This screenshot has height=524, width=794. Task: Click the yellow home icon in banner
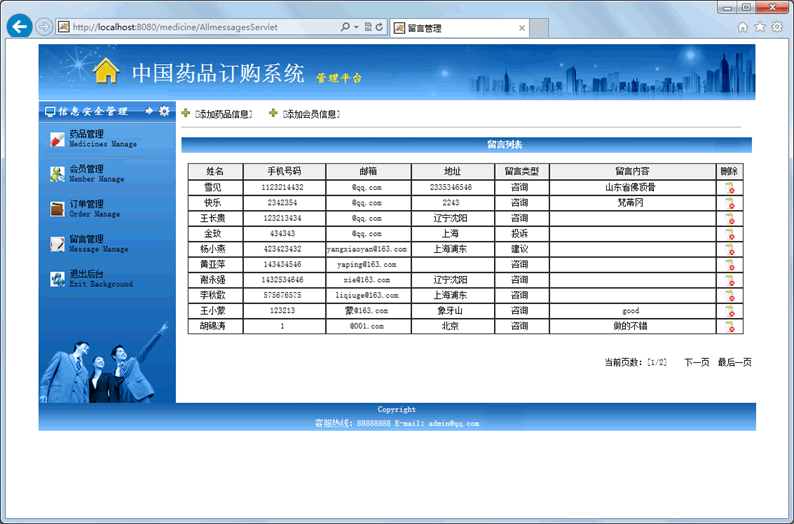[106, 70]
